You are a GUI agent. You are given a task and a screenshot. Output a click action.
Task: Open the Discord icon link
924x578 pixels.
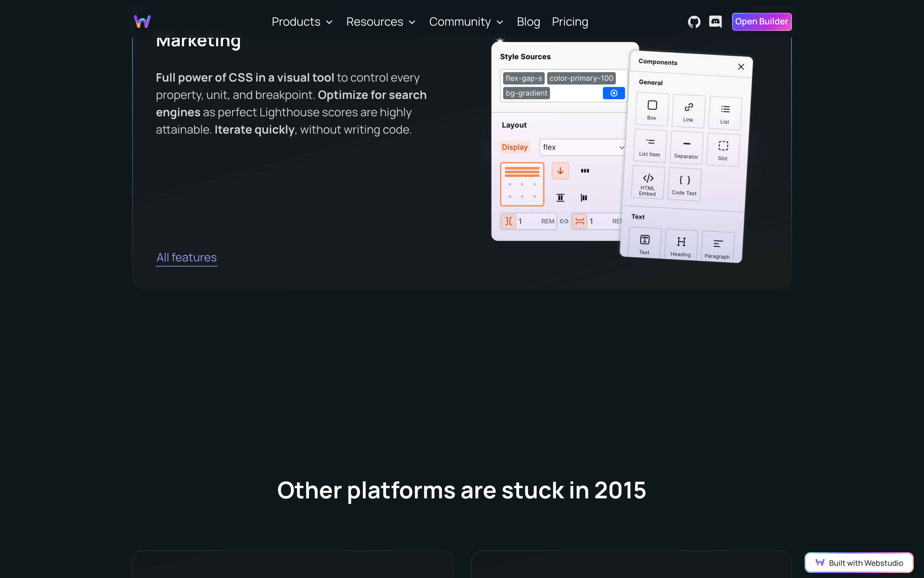tap(715, 22)
